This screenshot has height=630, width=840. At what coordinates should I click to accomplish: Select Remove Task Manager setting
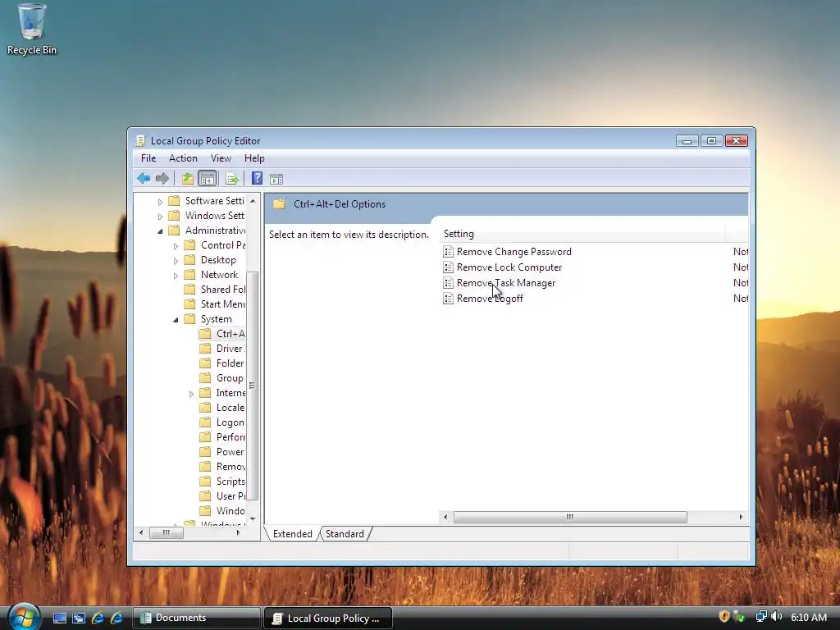(505, 283)
